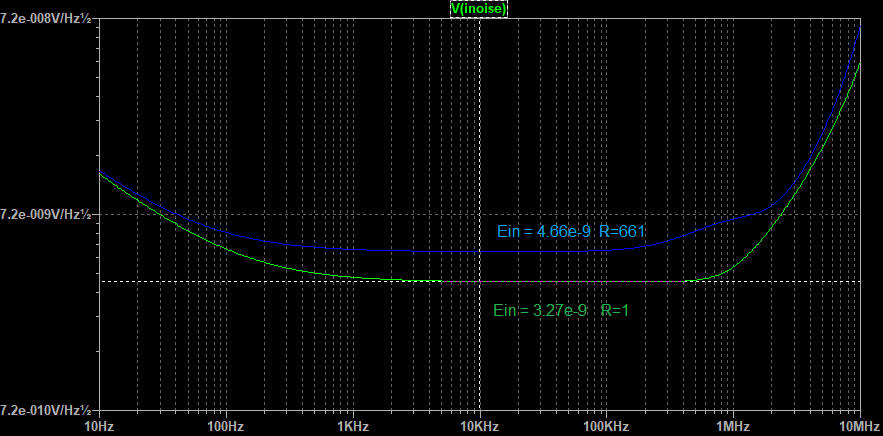Click the 1MHz frequency axis label
The image size is (883, 436).
733,426
